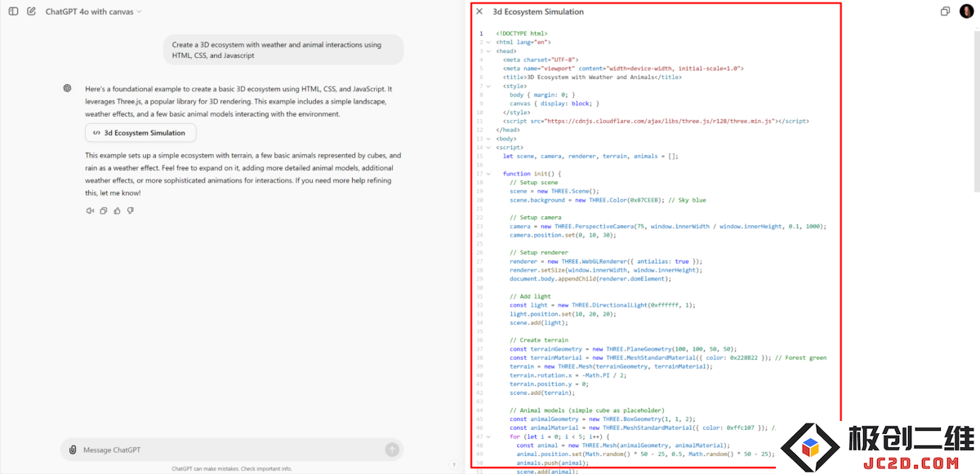Toggle the ChatGPT sidebar panel icon
The width and height of the screenshot is (980, 474).
[13, 11]
